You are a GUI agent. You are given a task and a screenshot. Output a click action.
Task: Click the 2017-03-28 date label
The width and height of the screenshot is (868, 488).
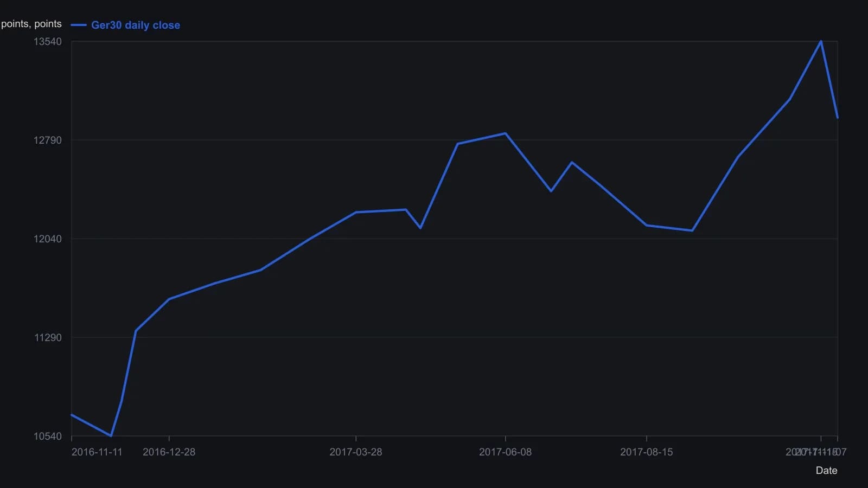(356, 452)
